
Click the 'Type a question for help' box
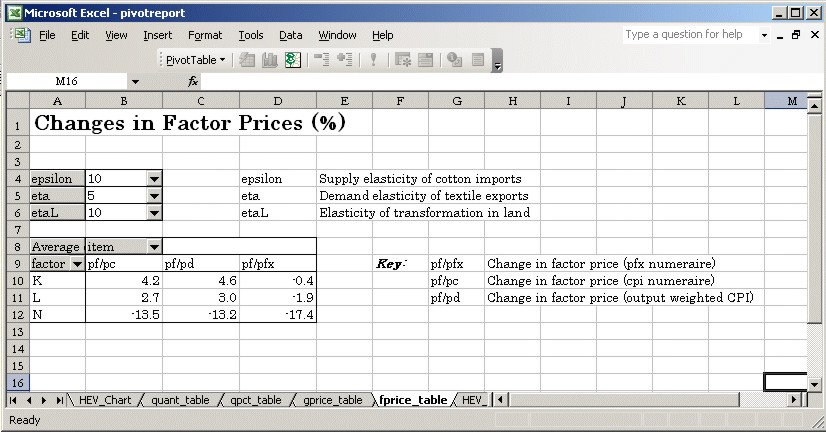click(x=690, y=34)
